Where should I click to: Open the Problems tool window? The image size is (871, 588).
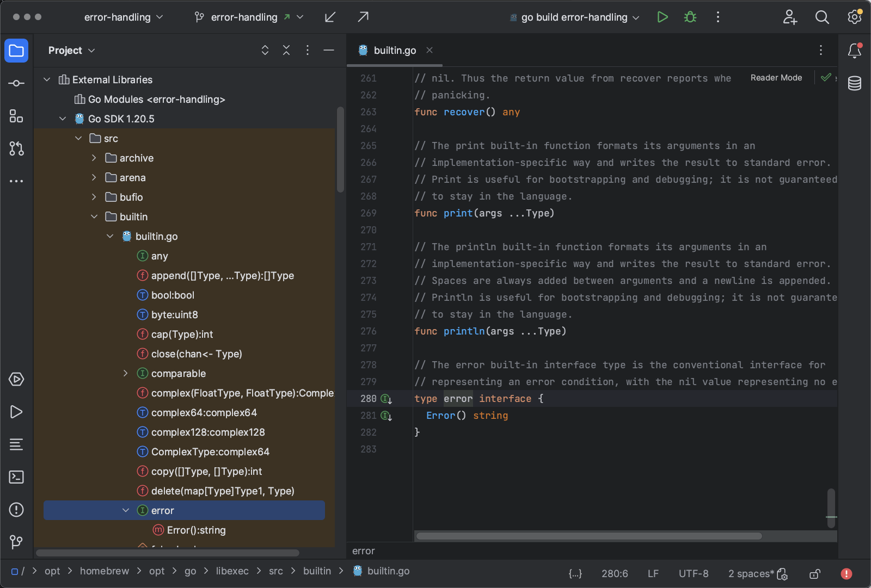(x=16, y=510)
